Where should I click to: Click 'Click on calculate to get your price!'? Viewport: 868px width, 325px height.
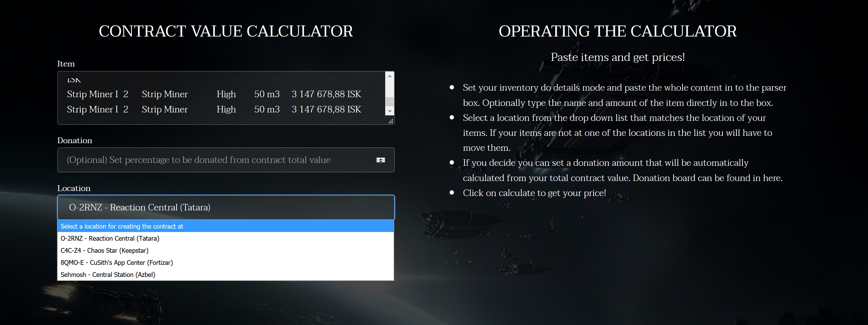[x=534, y=193]
